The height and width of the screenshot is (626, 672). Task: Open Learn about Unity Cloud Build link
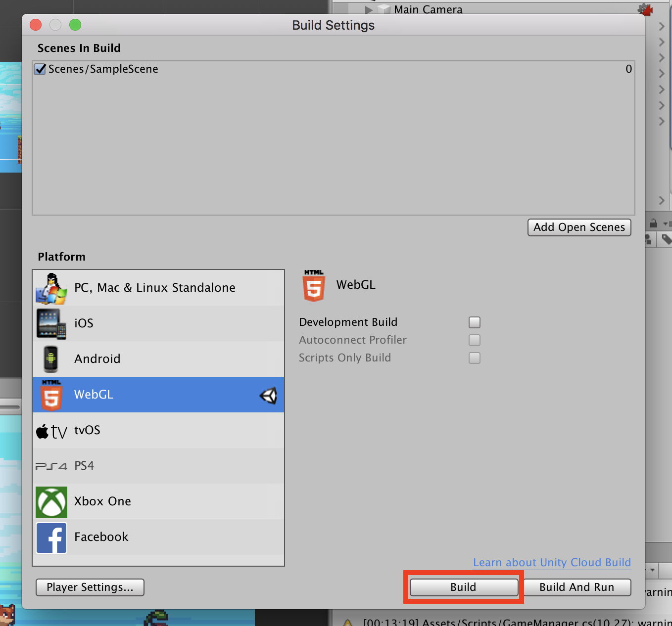coord(552,563)
